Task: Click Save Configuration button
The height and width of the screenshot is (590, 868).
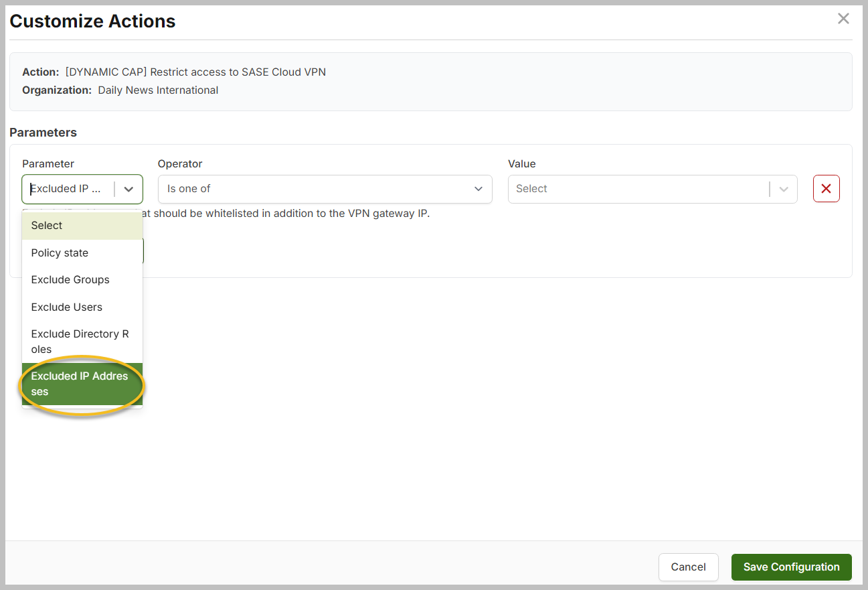Action: 791,567
